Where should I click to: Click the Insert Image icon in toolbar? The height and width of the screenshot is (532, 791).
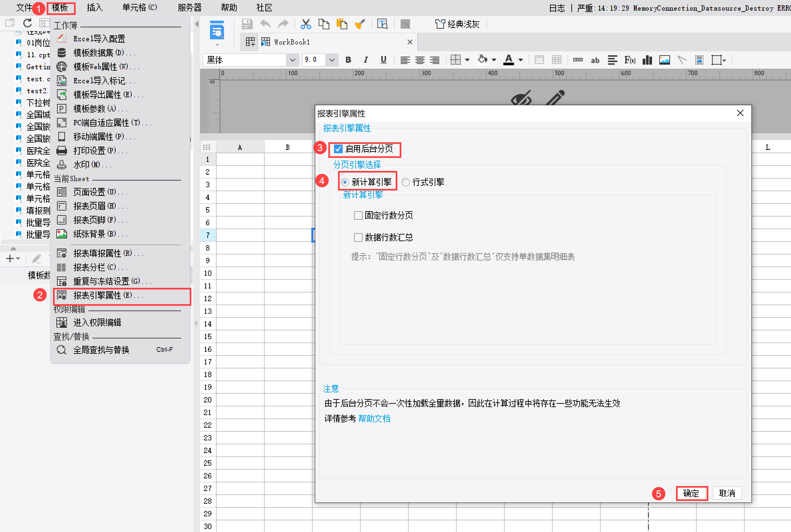click(x=664, y=60)
